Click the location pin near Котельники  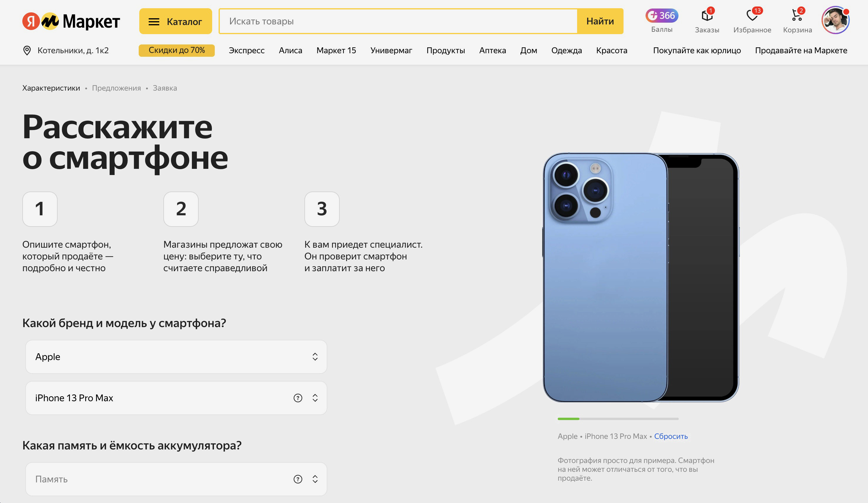coord(27,50)
